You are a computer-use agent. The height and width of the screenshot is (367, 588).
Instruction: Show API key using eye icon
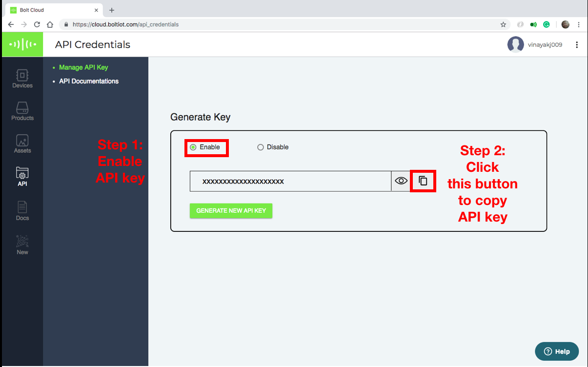click(x=401, y=181)
